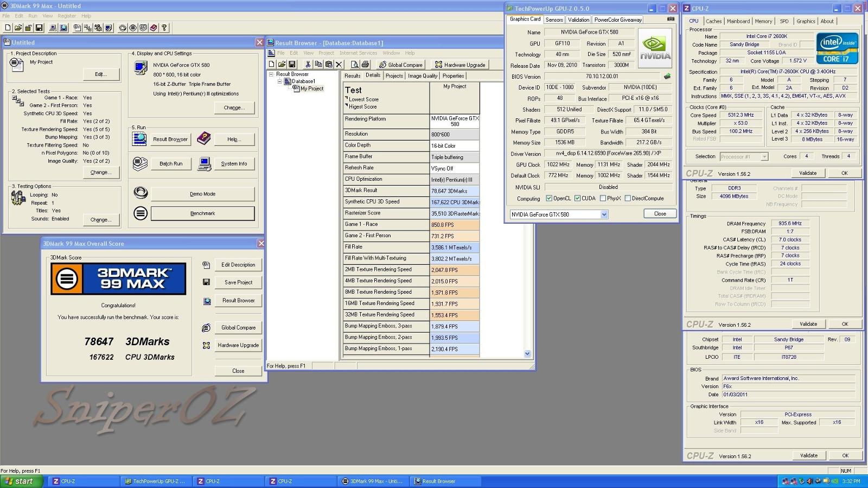Screen dimensions: 868x488
Task: Click New icon in Result Browser toolbar
Action: tap(271, 64)
